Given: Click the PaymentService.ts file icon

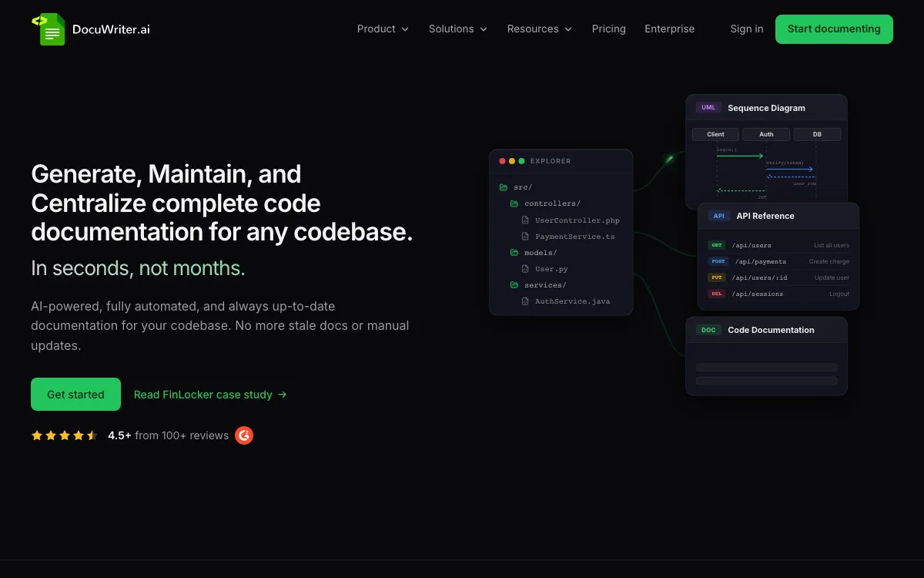Looking at the screenshot, I should (x=525, y=237).
